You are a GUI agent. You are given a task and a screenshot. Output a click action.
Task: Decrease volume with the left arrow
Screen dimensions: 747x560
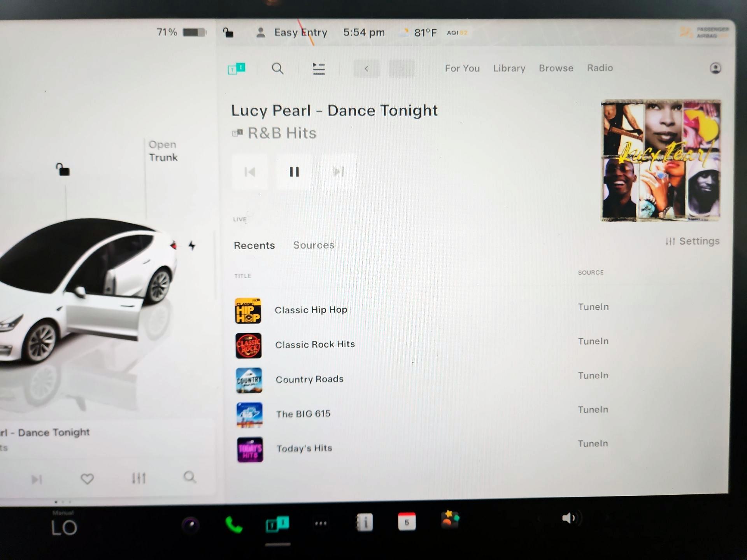pos(540,518)
